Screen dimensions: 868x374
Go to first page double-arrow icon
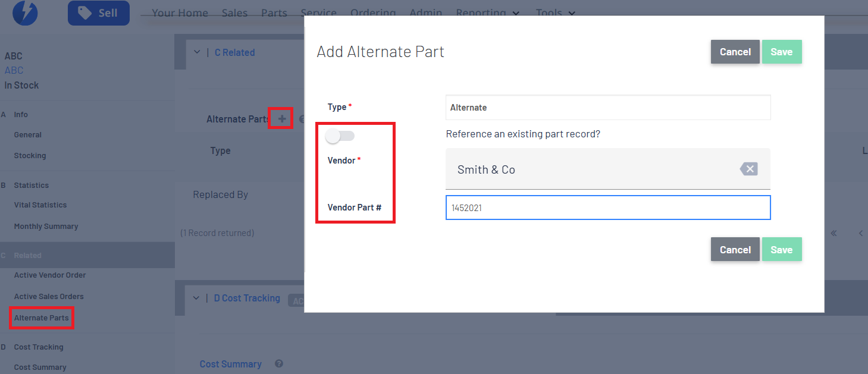click(x=833, y=233)
